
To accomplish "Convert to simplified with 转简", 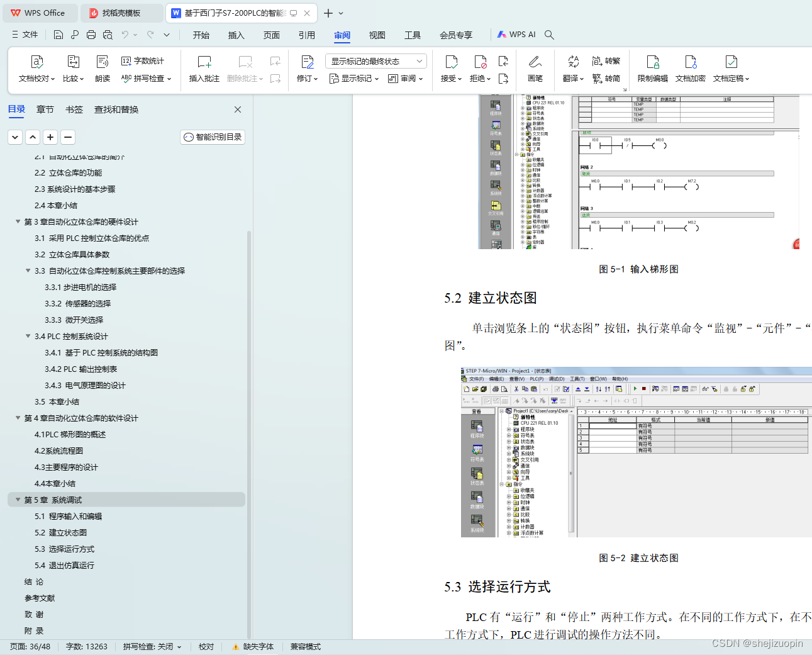I will pyautogui.click(x=606, y=79).
